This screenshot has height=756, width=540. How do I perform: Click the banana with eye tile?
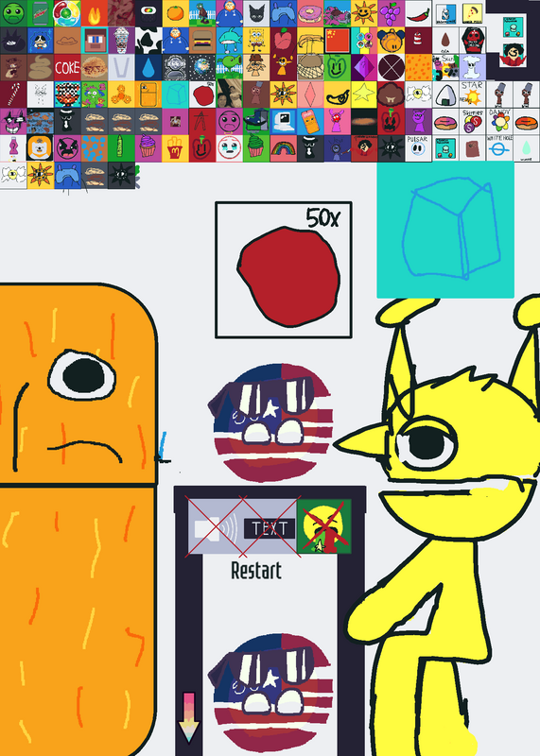338,94
